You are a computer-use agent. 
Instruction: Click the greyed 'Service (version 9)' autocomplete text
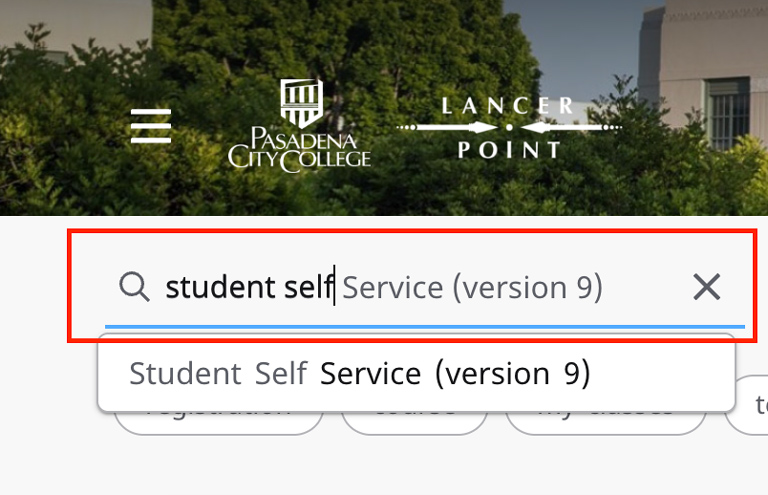472,287
